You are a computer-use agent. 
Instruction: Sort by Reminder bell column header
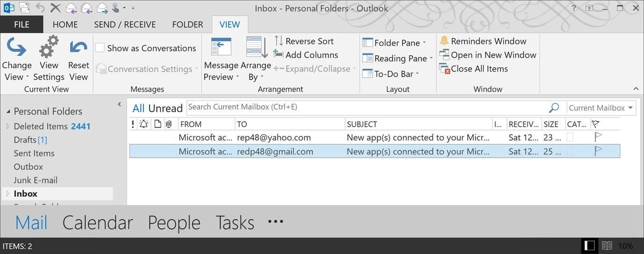click(x=144, y=124)
